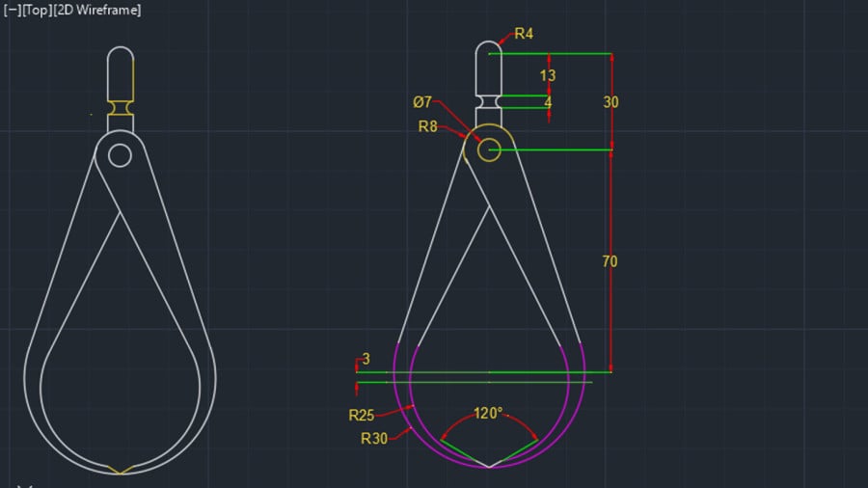Image resolution: width=868 pixels, height=488 pixels.
Task: Select the R30 radius dimension text
Action: (374, 439)
